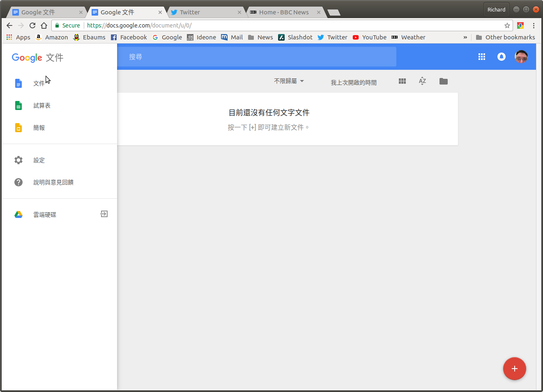Click the blue Docs document icon in sidebar

coord(18,83)
